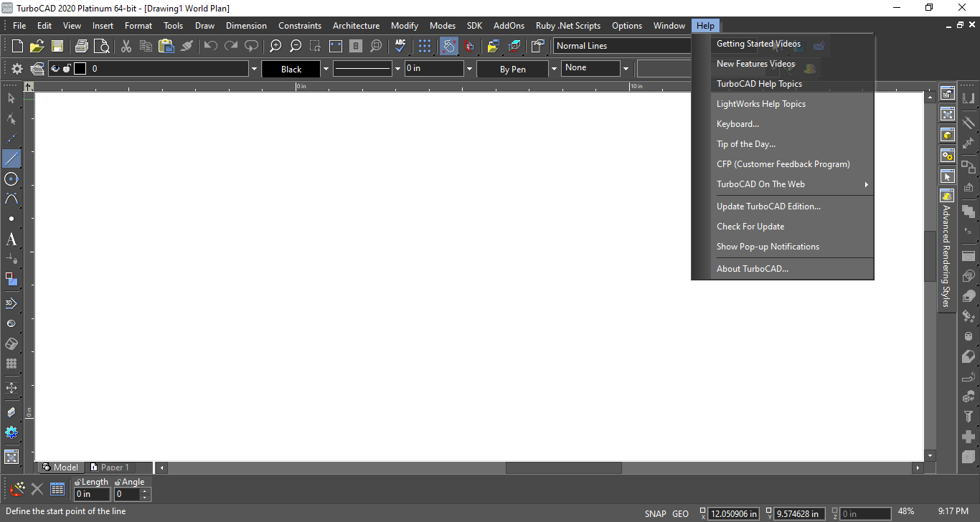980x522 pixels.
Task: Toggle SNAP mode in the status bar
Action: tap(656, 513)
